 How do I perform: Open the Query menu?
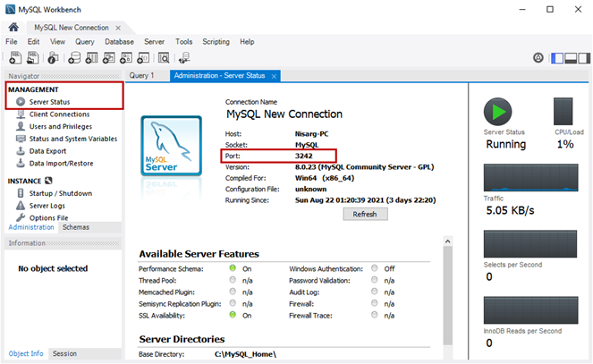coord(85,41)
